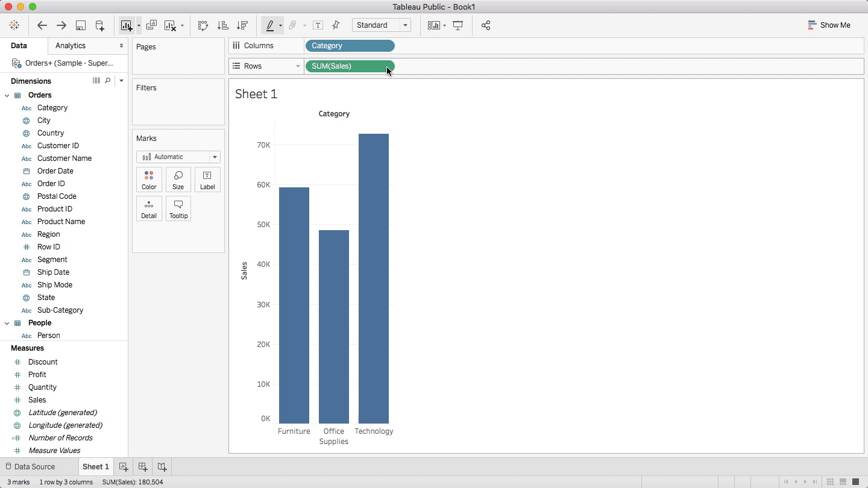Click the Show/Hide Cards icon
Viewport: 868px width, 488px height.
(x=434, y=25)
